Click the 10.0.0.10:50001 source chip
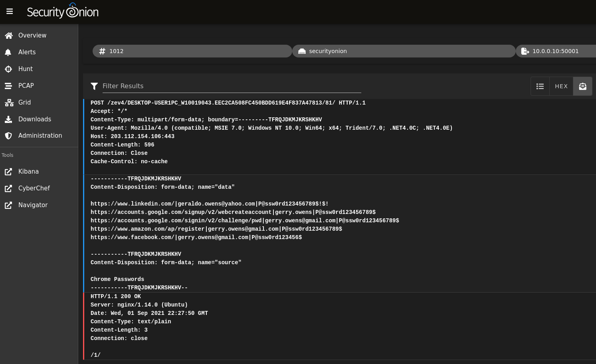596x364 pixels. tap(556, 51)
